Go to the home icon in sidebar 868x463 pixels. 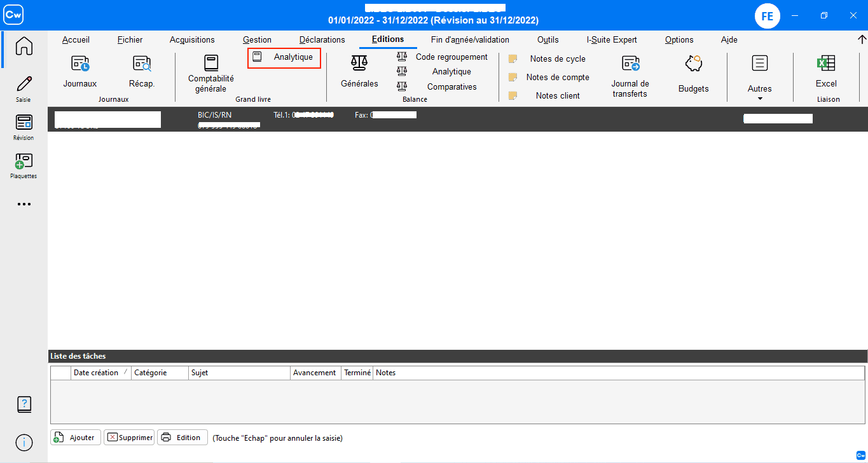coord(24,46)
